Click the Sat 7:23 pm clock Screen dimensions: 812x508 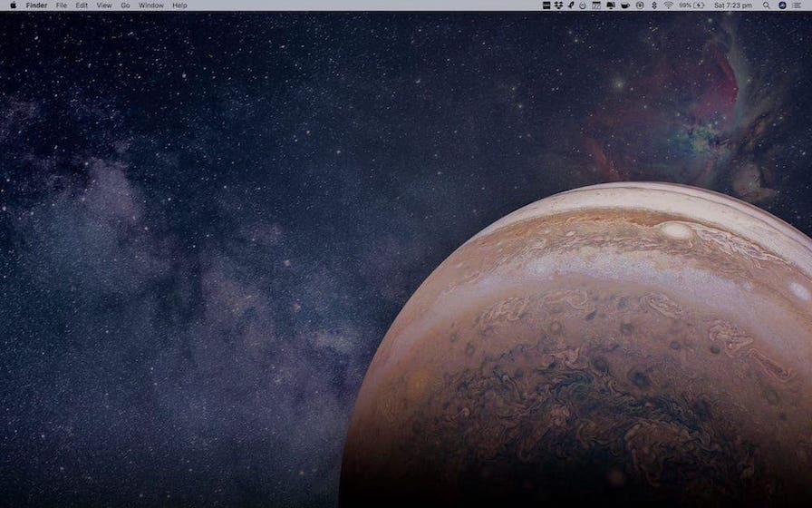733,5
